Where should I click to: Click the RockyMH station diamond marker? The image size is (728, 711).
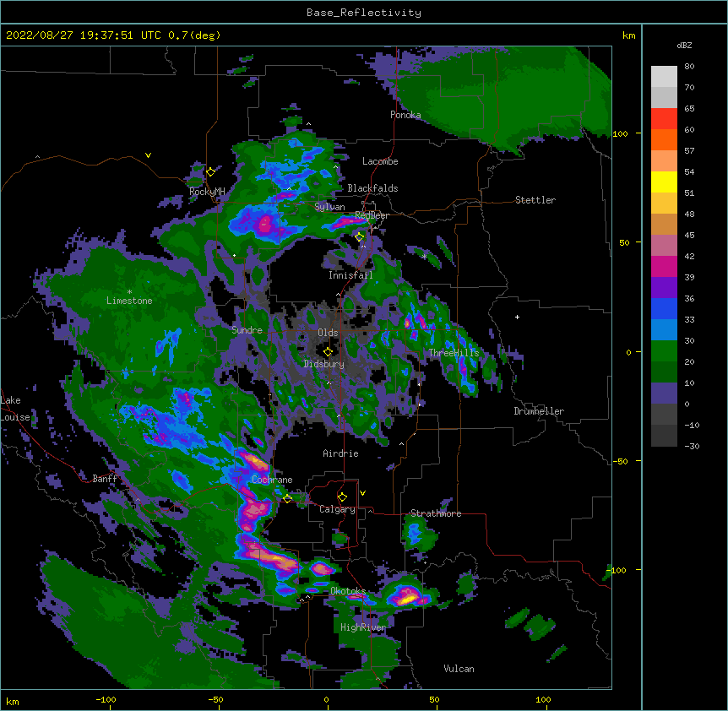211,172
